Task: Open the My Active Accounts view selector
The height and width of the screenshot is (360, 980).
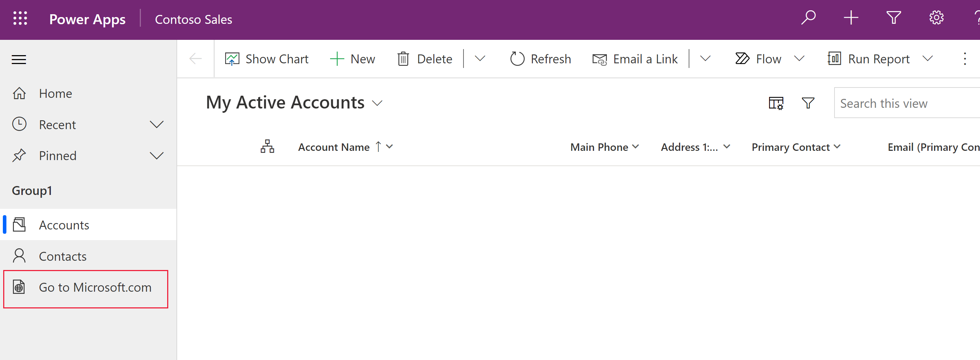Action: pyautogui.click(x=377, y=103)
